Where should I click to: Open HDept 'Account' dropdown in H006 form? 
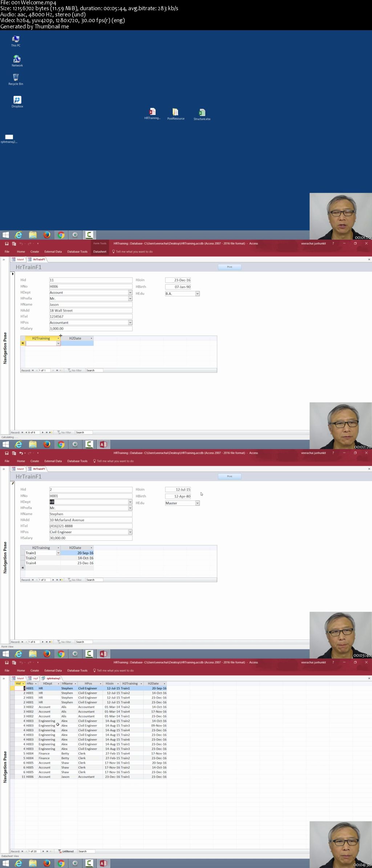(x=130, y=292)
